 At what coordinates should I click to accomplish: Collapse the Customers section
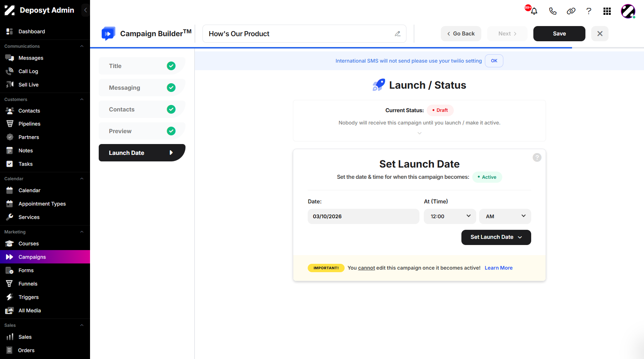(82, 100)
